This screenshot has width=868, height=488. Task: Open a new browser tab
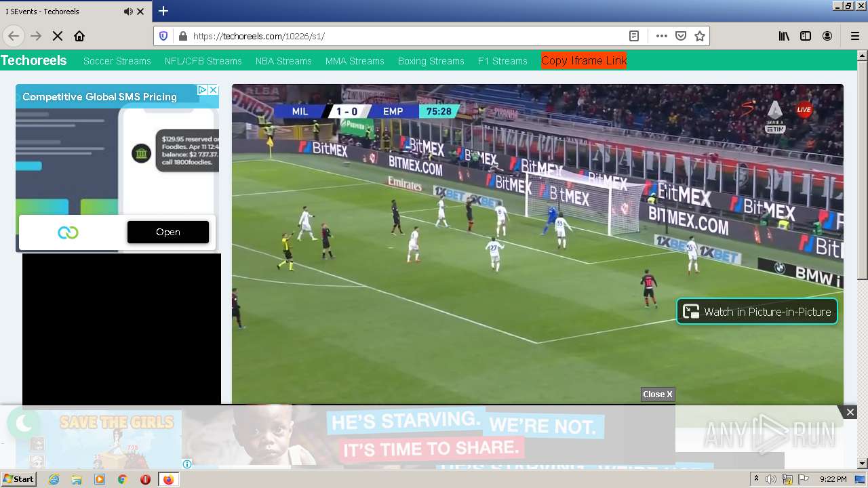coord(163,11)
